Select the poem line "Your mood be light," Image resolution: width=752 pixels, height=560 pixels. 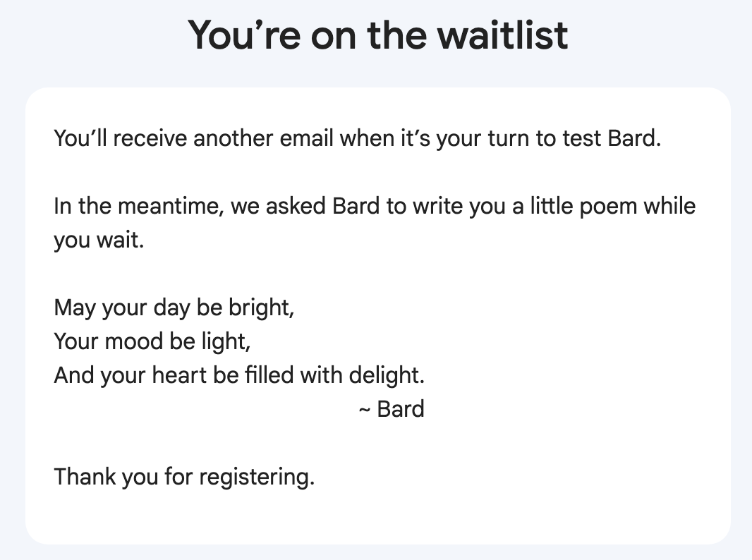(152, 342)
